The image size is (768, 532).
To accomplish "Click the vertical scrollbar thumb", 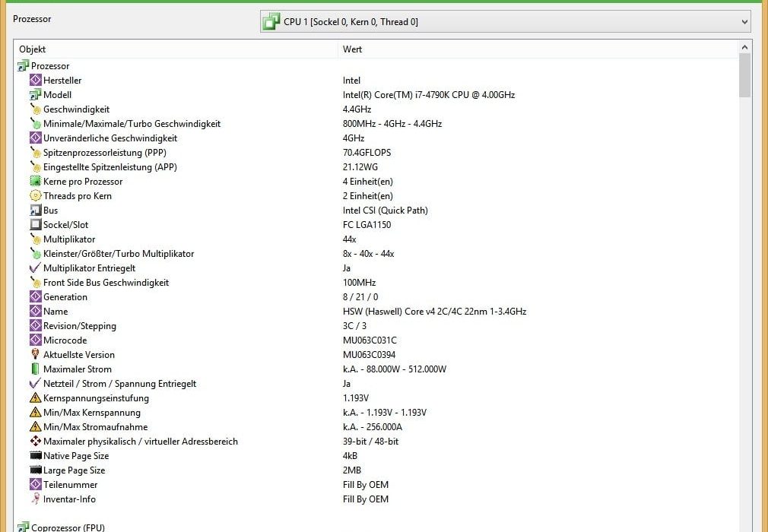I will coord(744,75).
